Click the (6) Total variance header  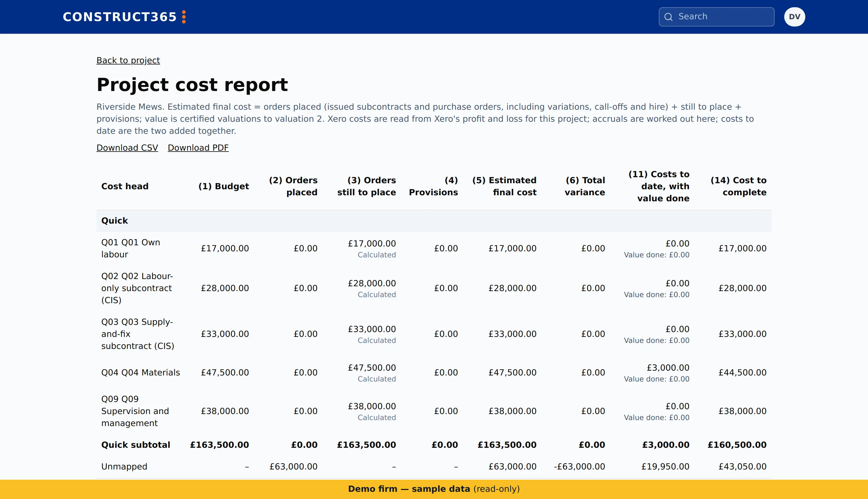point(585,186)
